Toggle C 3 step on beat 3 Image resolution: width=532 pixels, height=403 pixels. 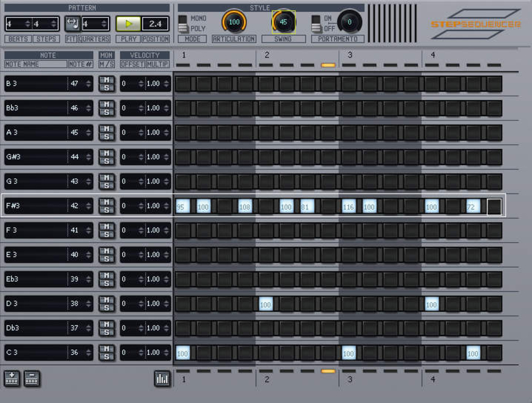point(349,353)
